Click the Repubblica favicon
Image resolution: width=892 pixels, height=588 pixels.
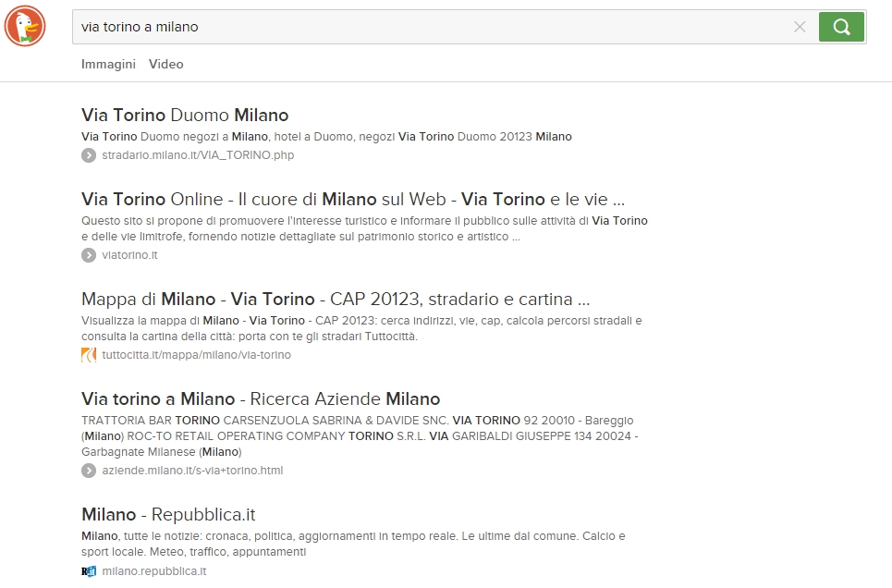click(x=89, y=571)
